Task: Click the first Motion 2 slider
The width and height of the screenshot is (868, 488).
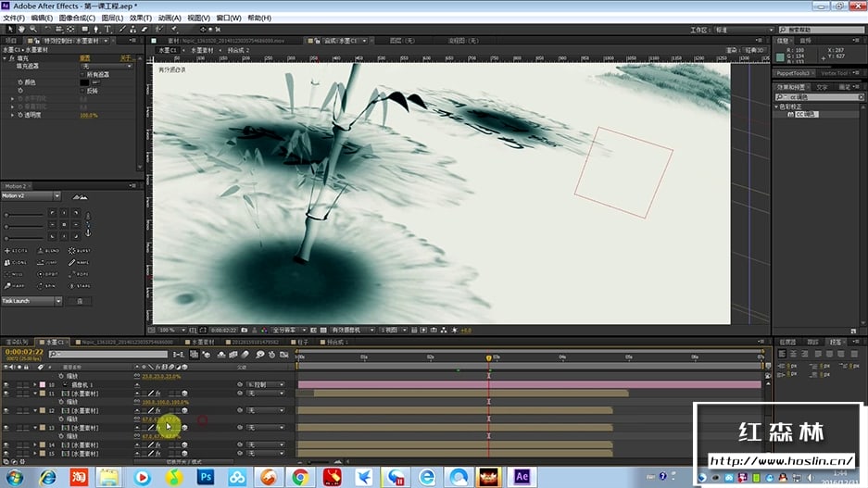Action: point(23,215)
